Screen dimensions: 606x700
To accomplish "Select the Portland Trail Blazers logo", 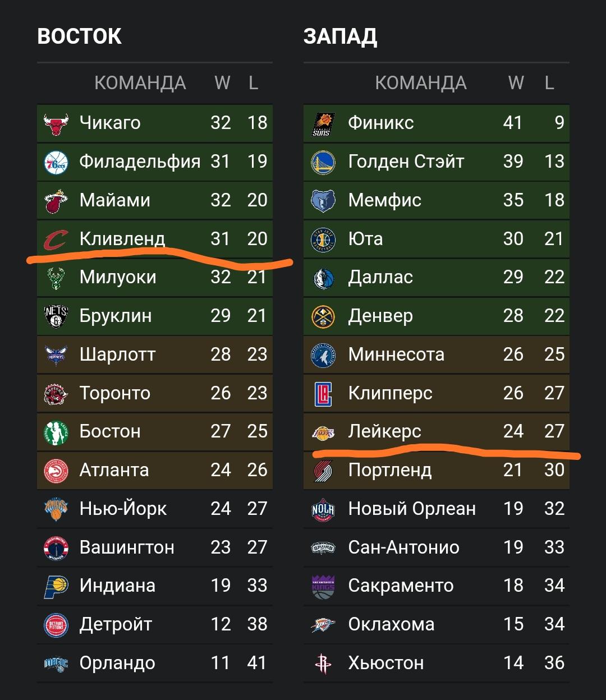I will click(x=323, y=471).
